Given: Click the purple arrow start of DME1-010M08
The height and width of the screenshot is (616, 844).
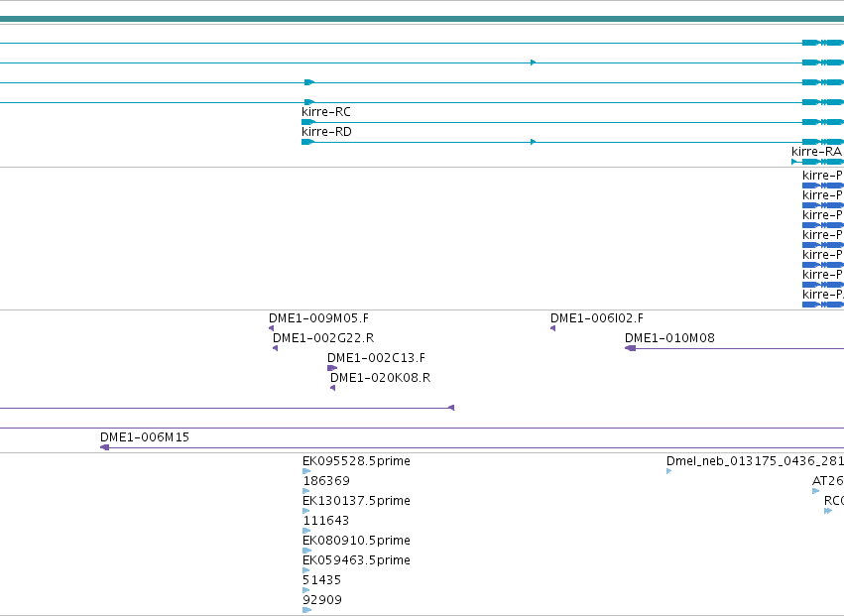Looking at the screenshot, I should pos(631,348).
